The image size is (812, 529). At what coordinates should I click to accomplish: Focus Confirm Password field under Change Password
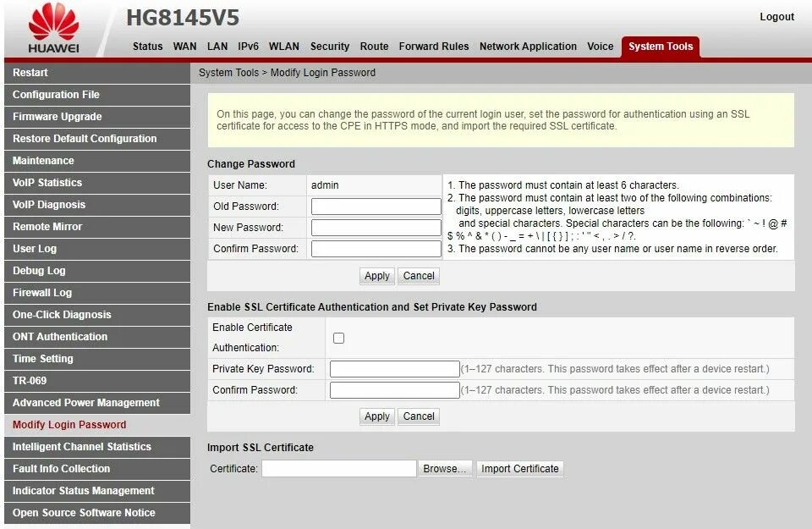pos(376,249)
